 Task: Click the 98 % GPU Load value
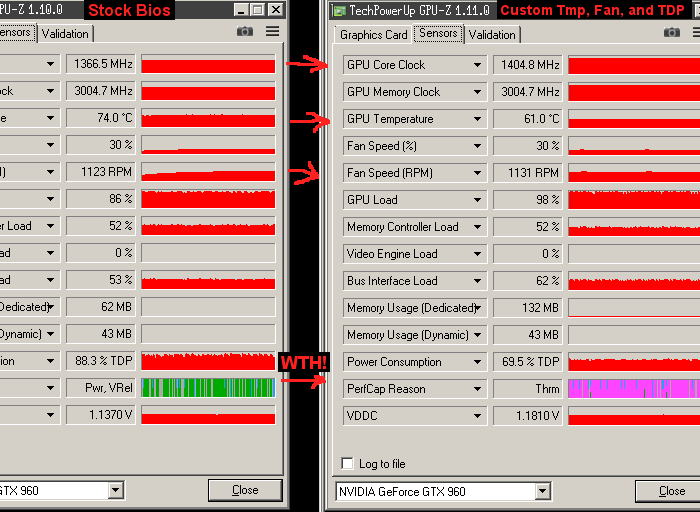coord(528,200)
